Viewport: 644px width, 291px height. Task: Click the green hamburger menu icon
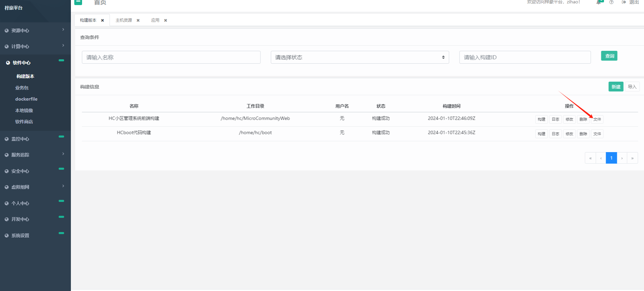(78, 2)
